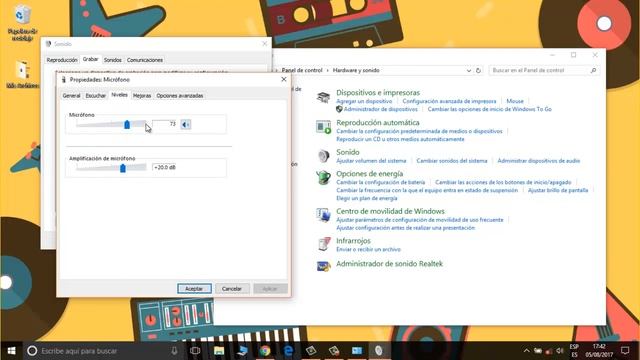This screenshot has width=640, height=360.
Task: Open Administrador de sonido Realtek link
Action: (389, 264)
